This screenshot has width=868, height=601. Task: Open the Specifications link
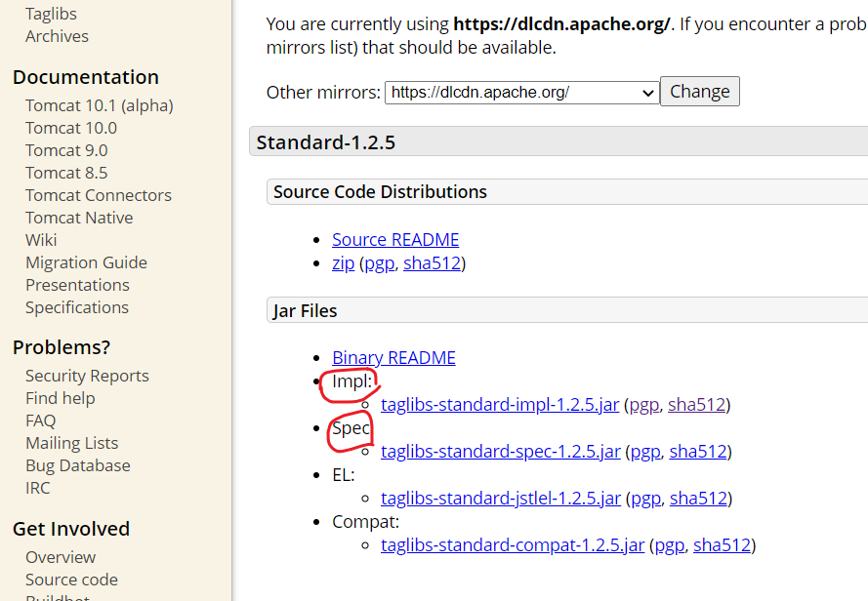77,307
